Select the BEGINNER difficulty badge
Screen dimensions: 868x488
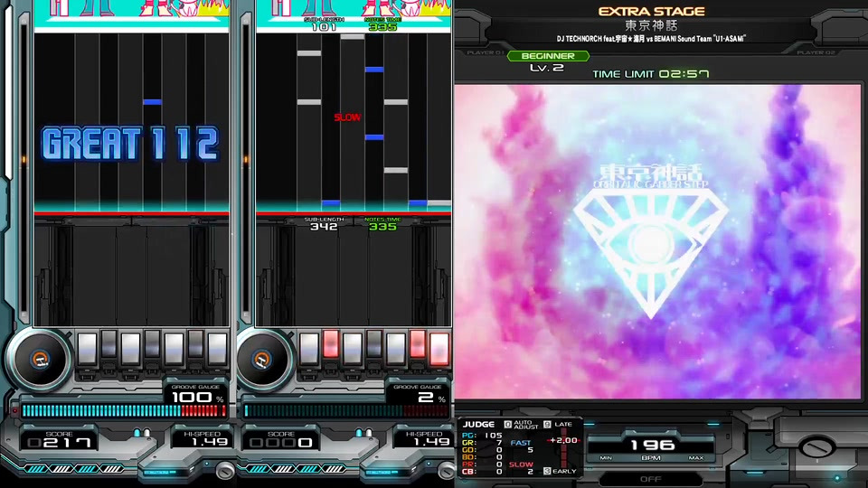click(x=548, y=56)
